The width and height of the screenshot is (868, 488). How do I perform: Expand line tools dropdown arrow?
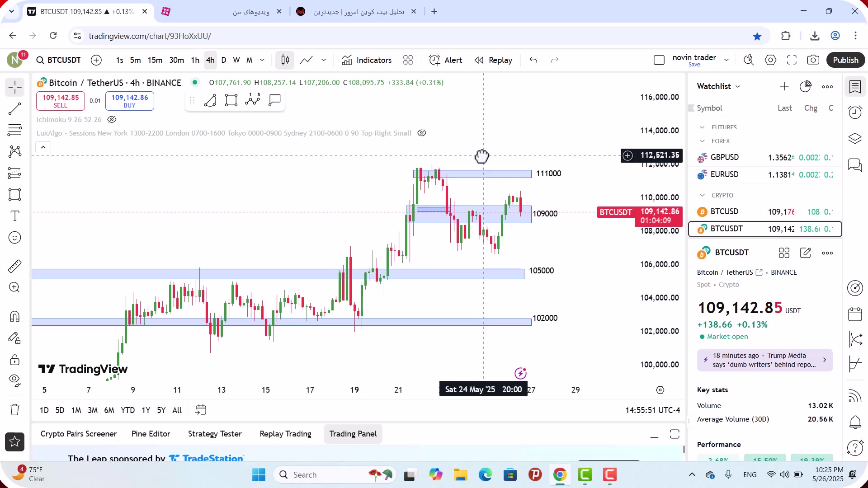[324, 60]
